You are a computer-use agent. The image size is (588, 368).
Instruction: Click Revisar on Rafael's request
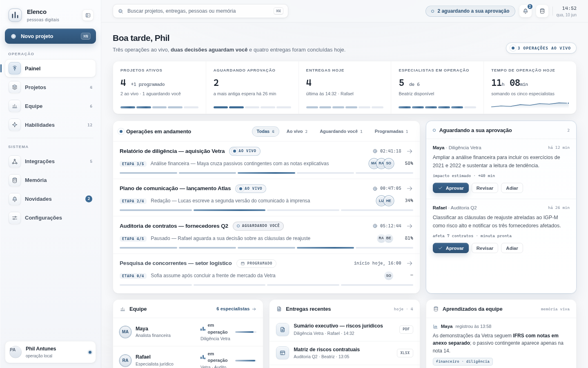(x=485, y=248)
